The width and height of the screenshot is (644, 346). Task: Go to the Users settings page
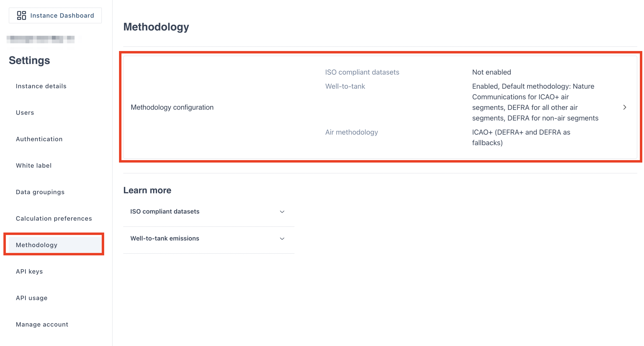[25, 112]
